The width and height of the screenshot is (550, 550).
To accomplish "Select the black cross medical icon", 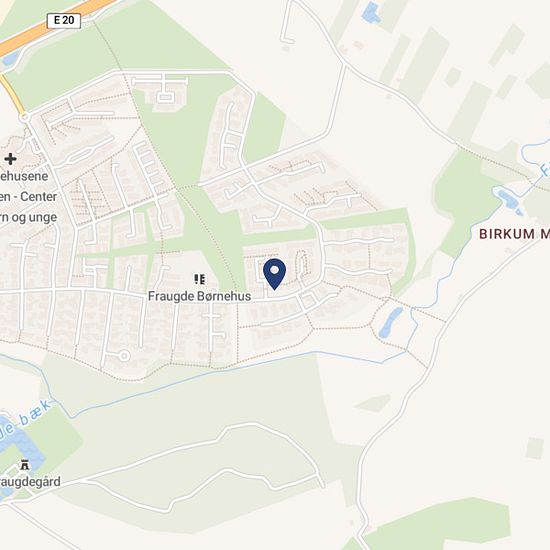I will pos(10,159).
